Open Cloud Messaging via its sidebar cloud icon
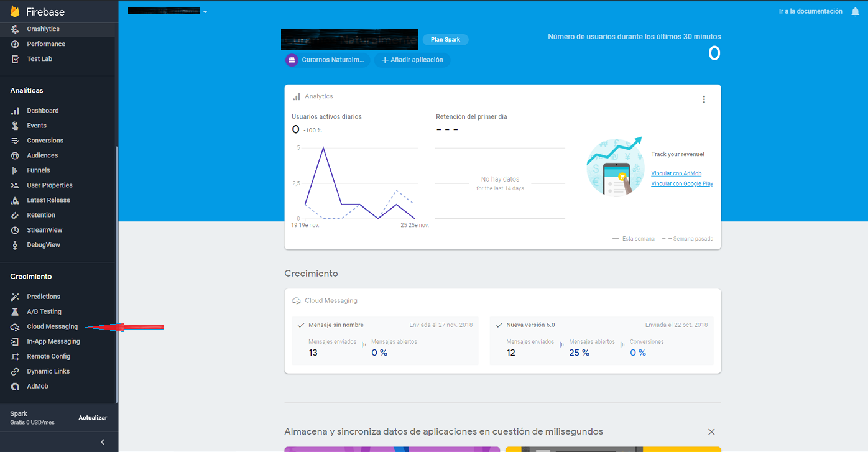The image size is (868, 452). (x=16, y=326)
